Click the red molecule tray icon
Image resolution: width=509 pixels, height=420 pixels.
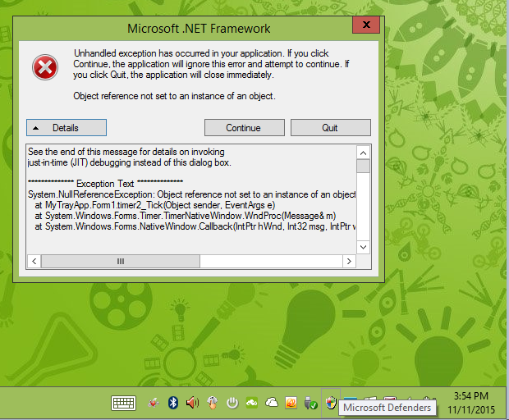(x=154, y=403)
